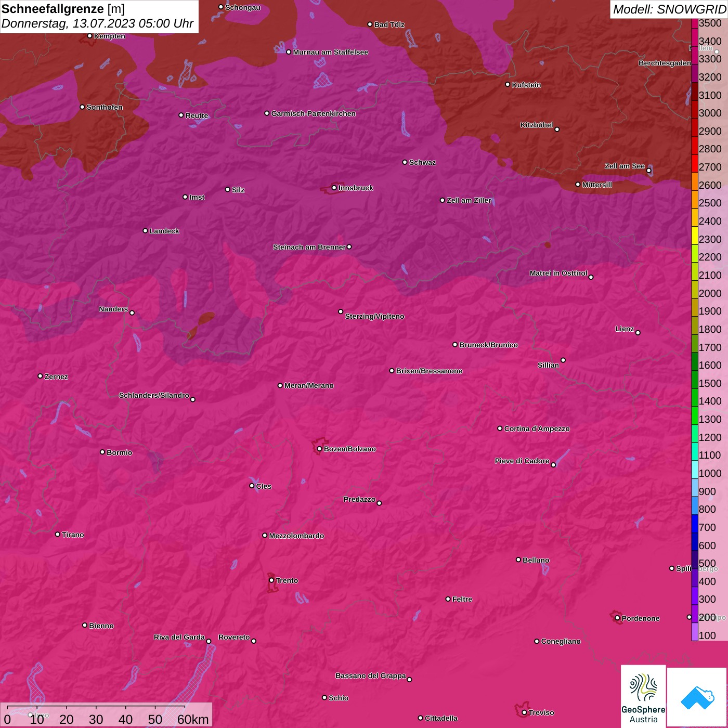728x728 pixels.
Task: Click the GeoSphere Austria logo
Action: click(x=643, y=696)
